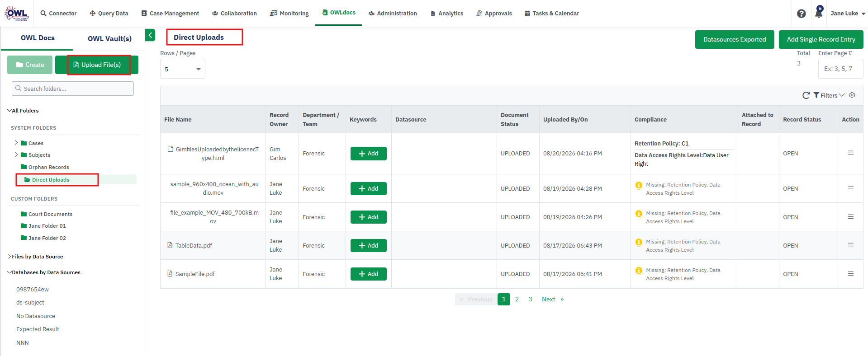
Task: Select the OWL Docs tab
Action: click(38, 38)
